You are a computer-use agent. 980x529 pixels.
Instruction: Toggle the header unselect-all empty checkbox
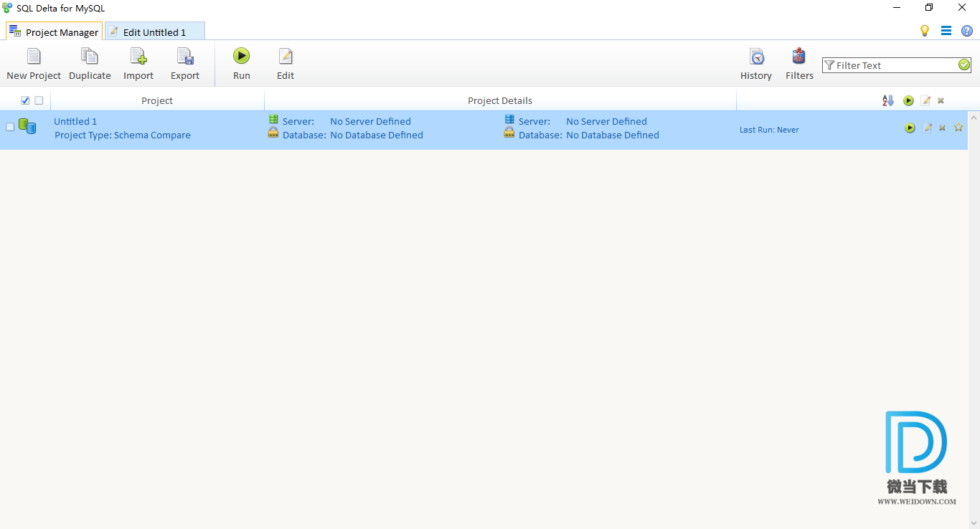(x=39, y=100)
